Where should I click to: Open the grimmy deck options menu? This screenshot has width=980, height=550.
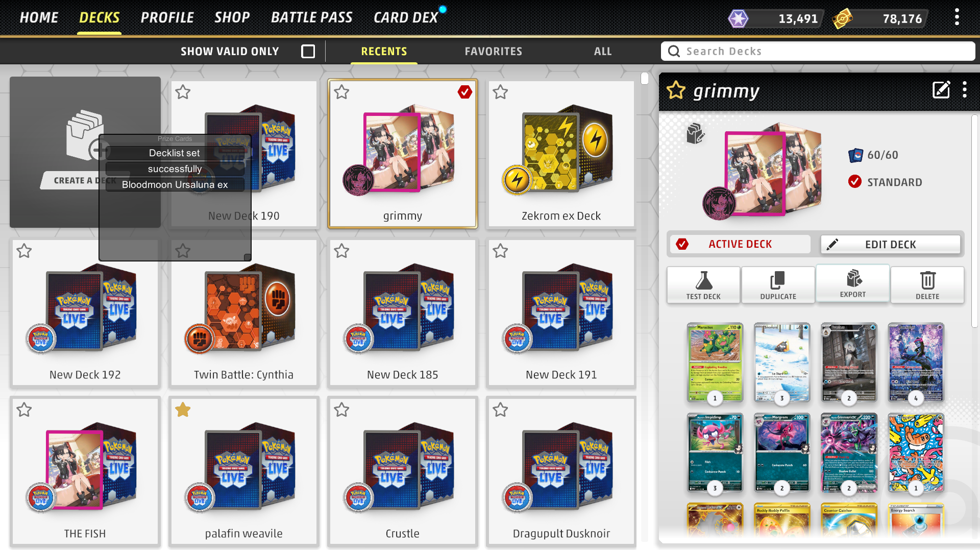(x=965, y=90)
